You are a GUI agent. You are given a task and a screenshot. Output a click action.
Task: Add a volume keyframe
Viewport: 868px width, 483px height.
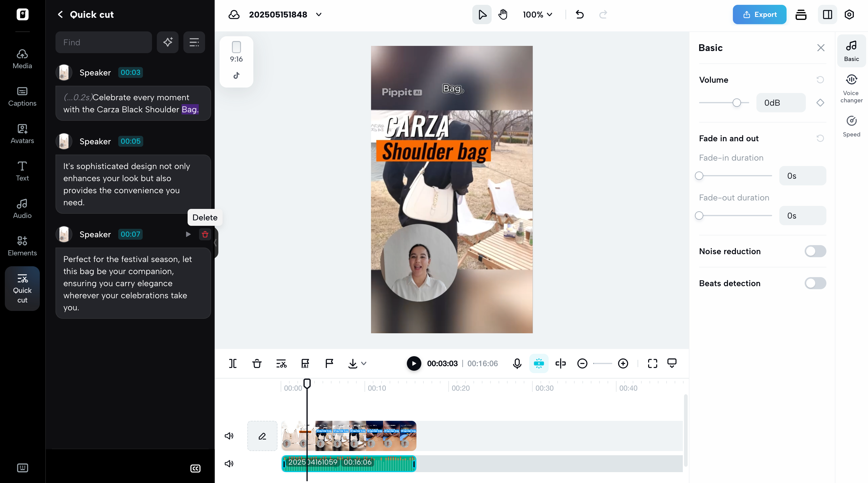tap(820, 103)
